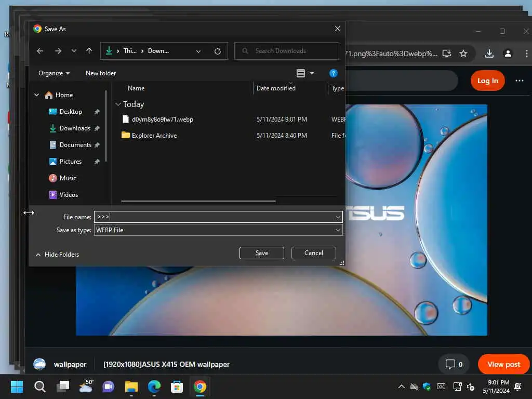
Task: Collapse with Hide Folders
Action: point(58,255)
